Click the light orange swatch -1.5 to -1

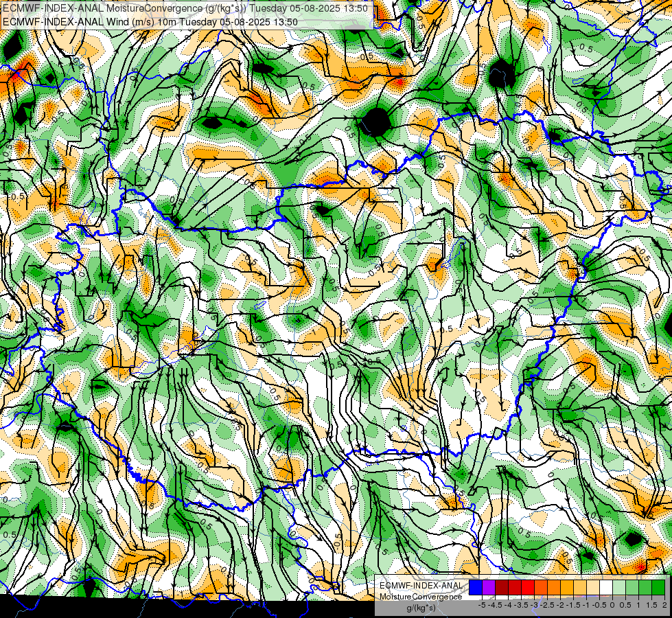pyautogui.click(x=580, y=587)
